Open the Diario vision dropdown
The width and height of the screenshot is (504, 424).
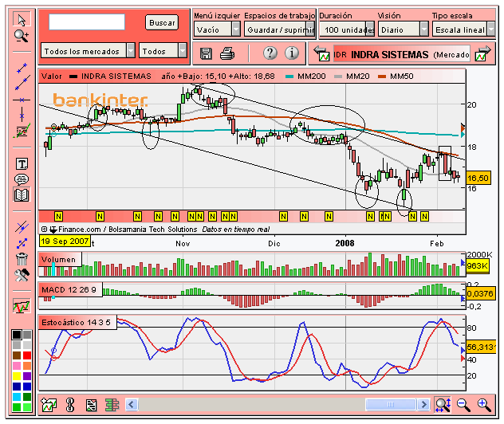(404, 29)
